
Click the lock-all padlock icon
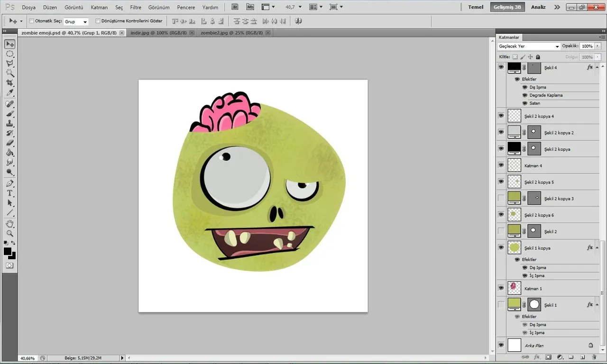point(538,57)
